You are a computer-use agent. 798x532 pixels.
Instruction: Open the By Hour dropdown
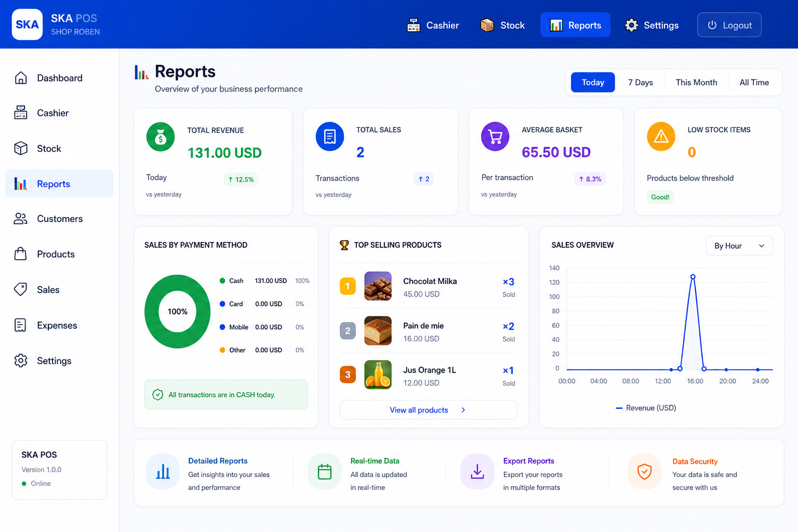coord(739,246)
